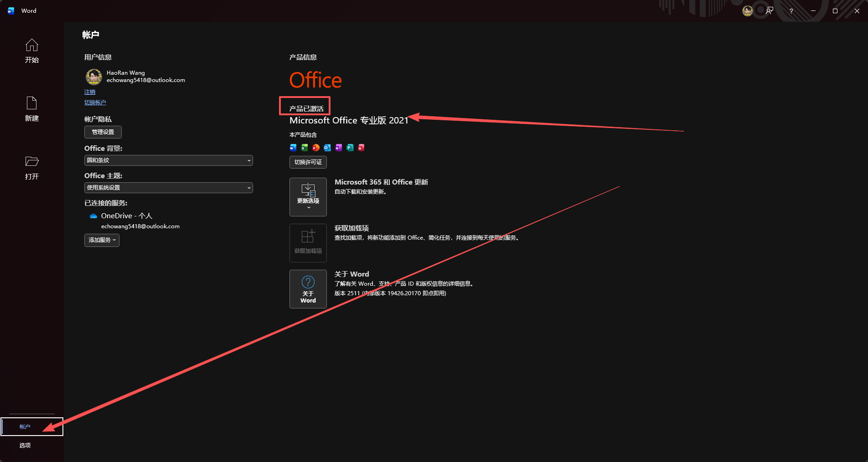Open the About Word (关于 Word) button
This screenshot has width=868, height=462.
tap(308, 289)
